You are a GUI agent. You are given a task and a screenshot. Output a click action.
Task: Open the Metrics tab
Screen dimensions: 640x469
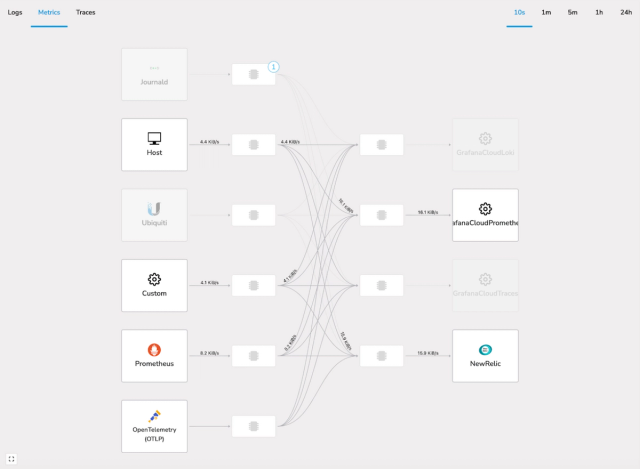(x=49, y=12)
